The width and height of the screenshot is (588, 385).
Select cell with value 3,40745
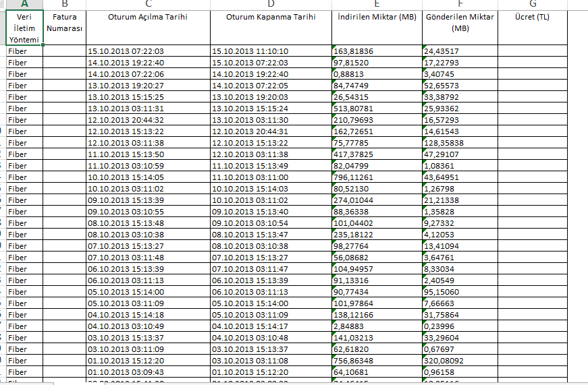tap(460, 74)
